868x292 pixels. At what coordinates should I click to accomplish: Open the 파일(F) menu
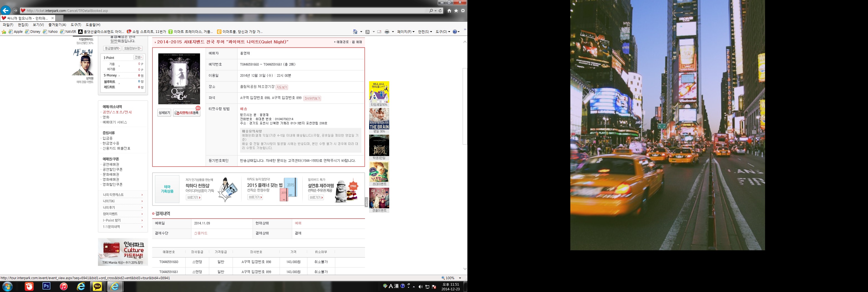click(x=8, y=24)
